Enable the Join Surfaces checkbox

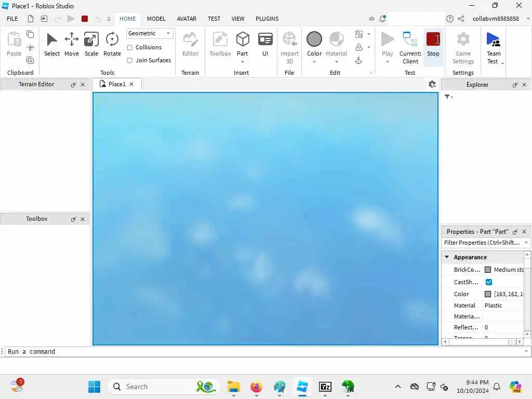129,60
